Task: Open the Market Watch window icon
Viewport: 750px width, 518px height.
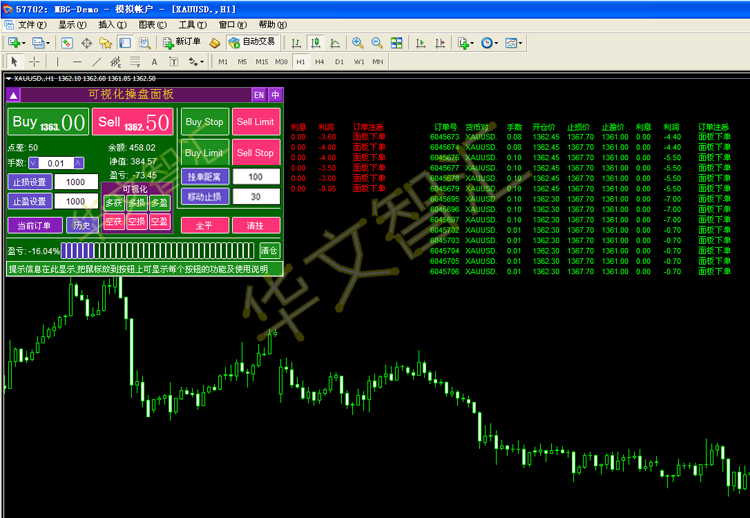Action: (67, 43)
